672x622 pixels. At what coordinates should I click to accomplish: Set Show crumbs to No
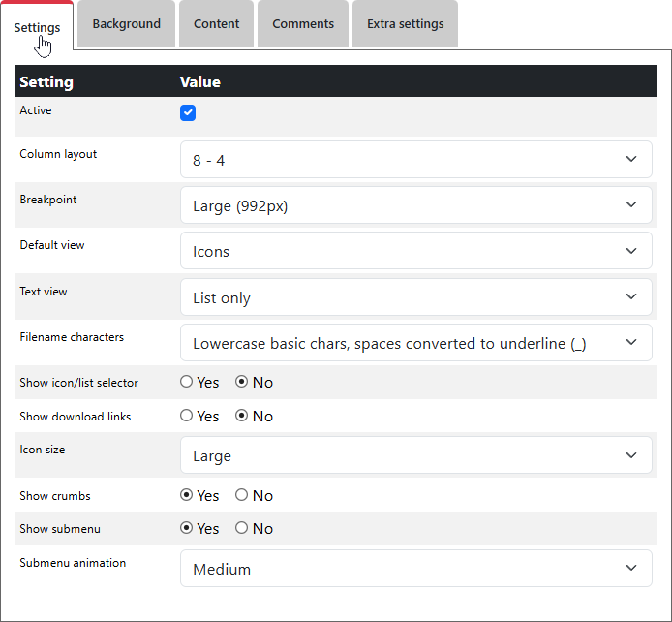pos(242,495)
